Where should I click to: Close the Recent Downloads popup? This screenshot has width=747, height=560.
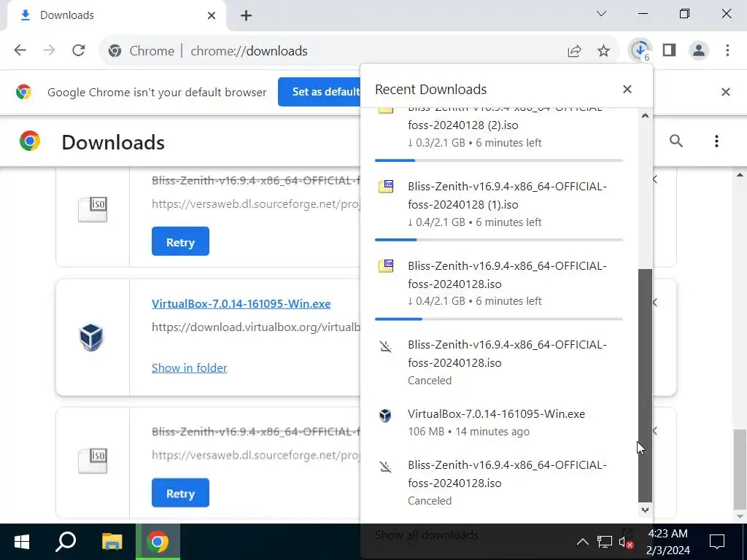click(x=627, y=89)
